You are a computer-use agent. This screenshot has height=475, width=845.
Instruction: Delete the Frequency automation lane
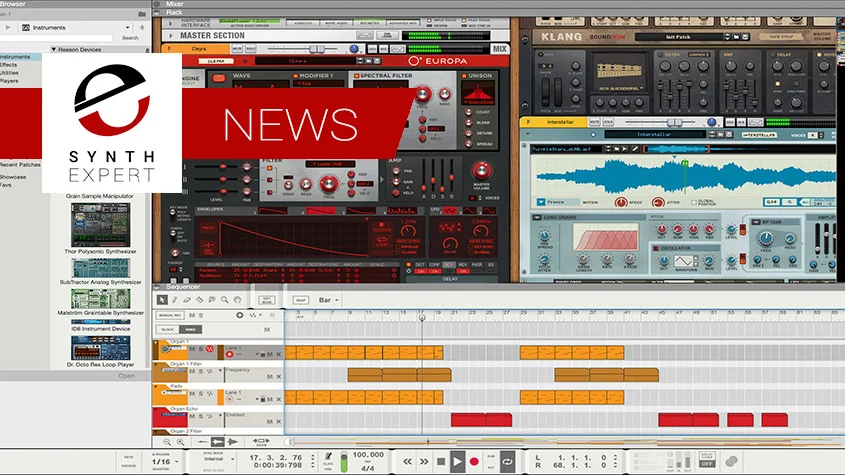279,377
